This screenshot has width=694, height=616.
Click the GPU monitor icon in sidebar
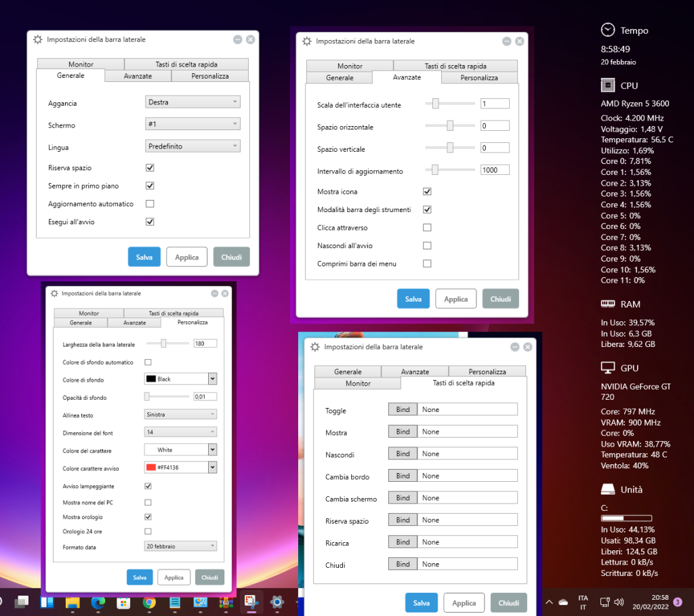(x=608, y=368)
